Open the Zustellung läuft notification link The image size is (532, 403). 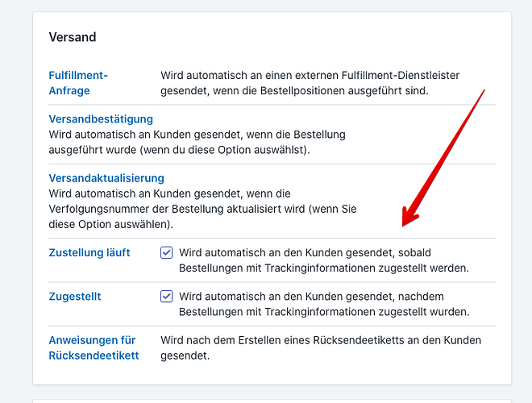tap(89, 253)
